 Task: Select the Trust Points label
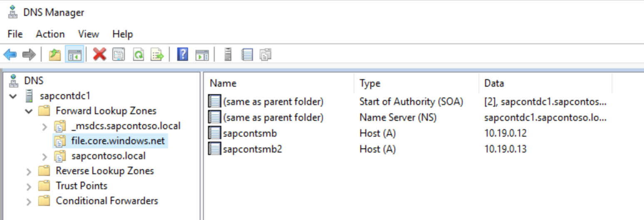click(82, 186)
